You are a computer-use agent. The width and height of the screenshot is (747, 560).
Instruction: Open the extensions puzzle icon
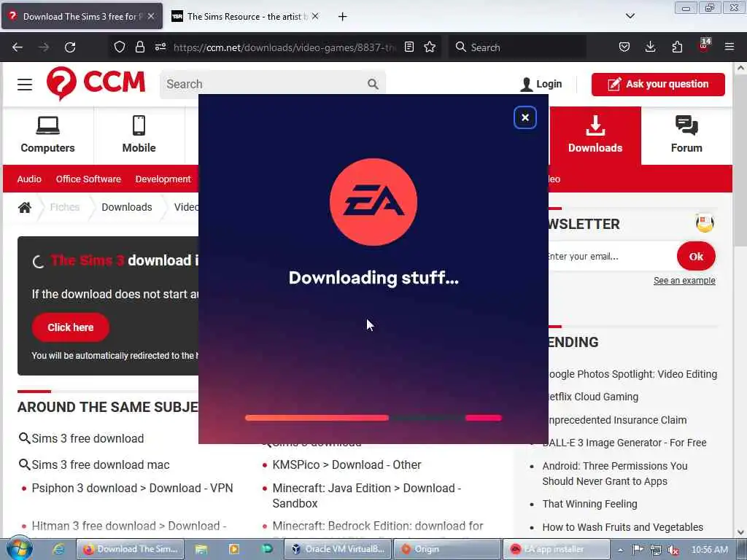click(677, 47)
